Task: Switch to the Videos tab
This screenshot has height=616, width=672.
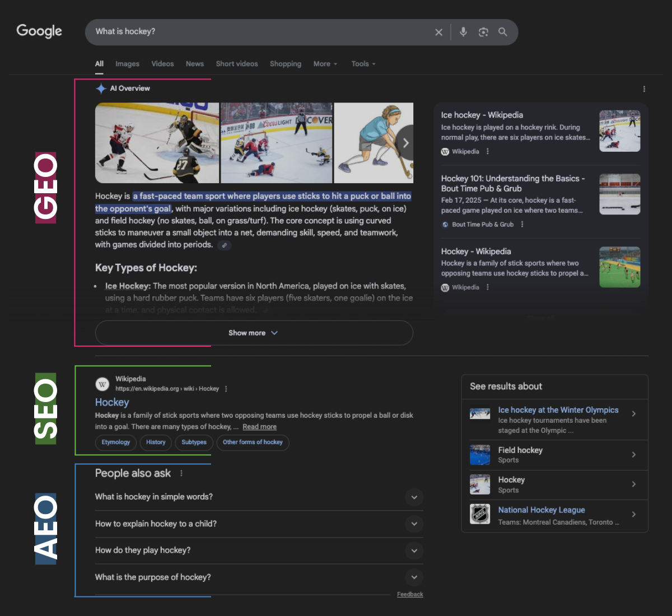Action: point(162,64)
